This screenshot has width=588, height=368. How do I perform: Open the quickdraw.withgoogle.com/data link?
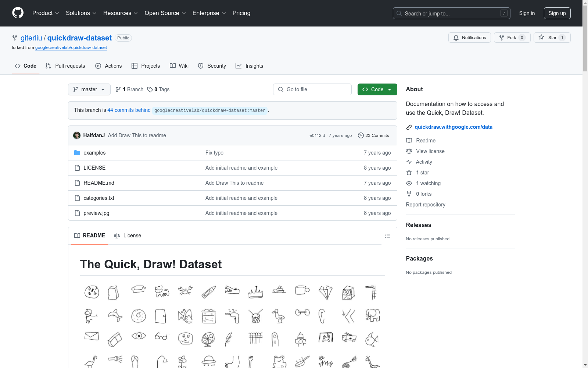453,127
